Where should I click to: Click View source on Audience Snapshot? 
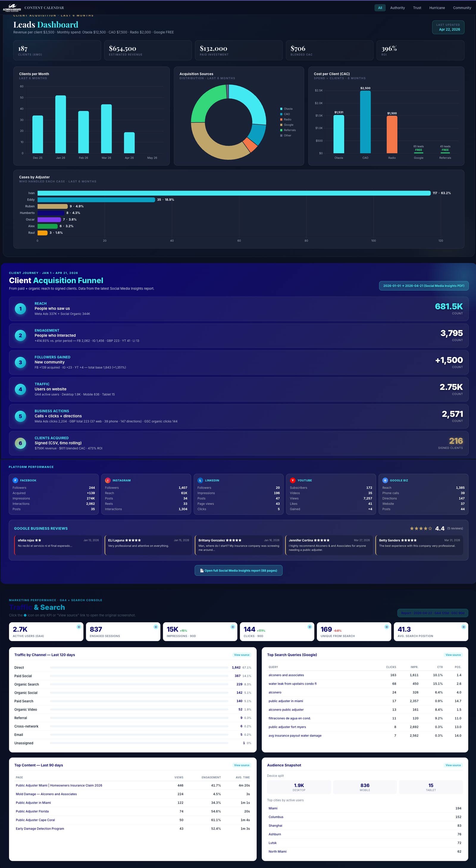453,765
